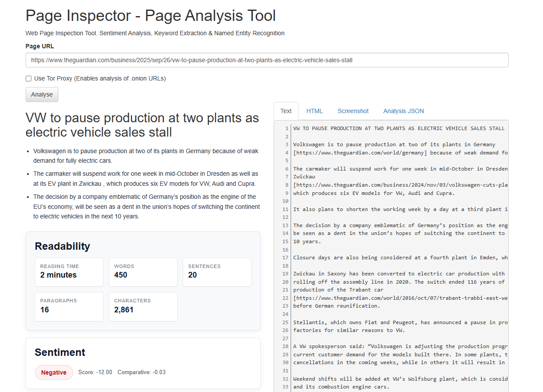Screen dimensions: 543x392
Task: Click the VW article headline
Action: point(142,124)
